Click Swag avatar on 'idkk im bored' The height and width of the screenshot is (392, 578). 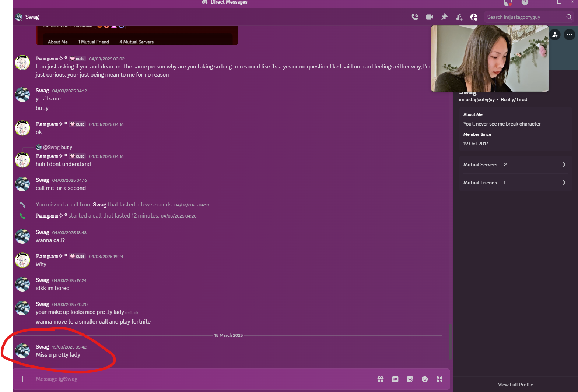point(22,284)
